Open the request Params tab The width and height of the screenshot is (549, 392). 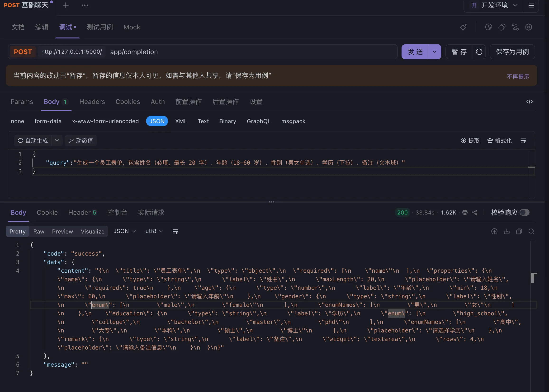(x=22, y=102)
